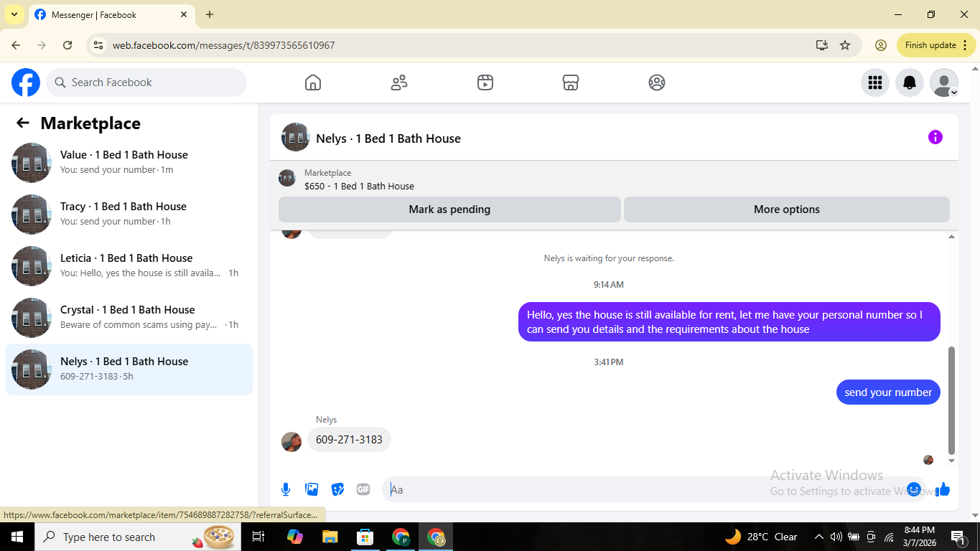Select the Nelys conversation in list
Viewport: 980px width, 551px height.
coord(129,369)
